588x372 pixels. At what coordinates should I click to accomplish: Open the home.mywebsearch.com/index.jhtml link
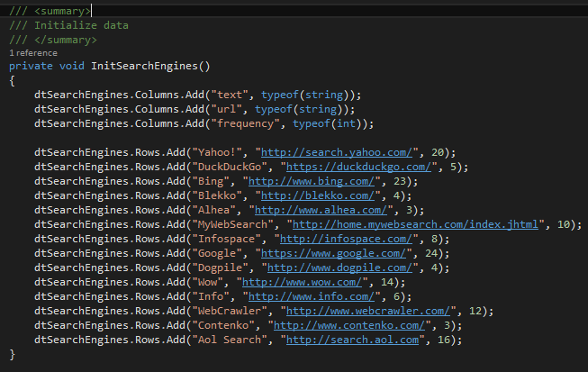pyautogui.click(x=415, y=224)
